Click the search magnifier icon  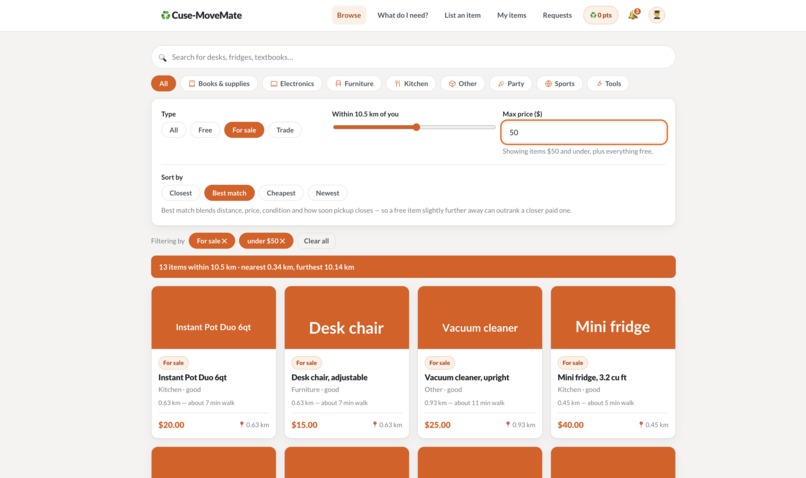(162, 58)
